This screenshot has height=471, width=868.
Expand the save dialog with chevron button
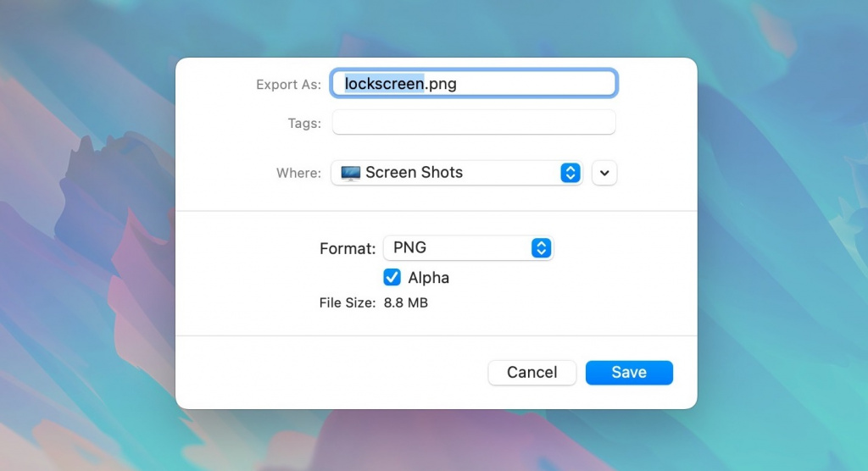[x=604, y=173]
